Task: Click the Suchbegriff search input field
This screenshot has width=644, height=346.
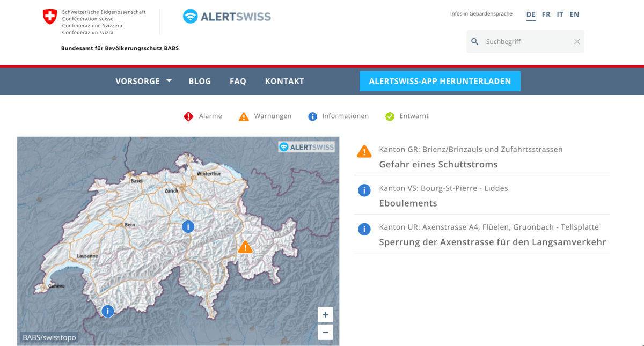Action: coord(526,42)
